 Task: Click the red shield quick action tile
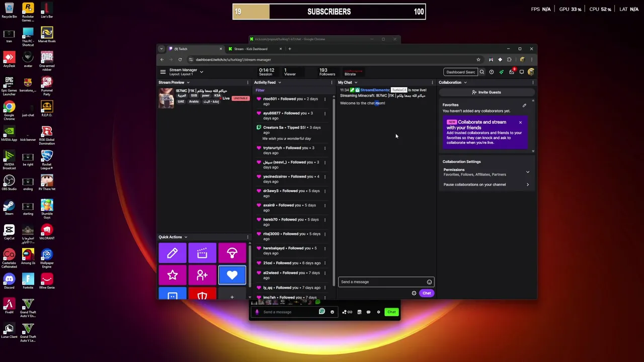tap(202, 294)
